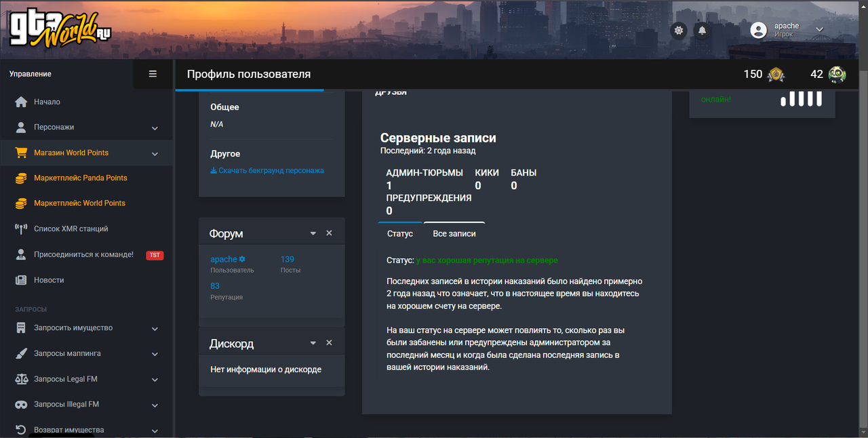Click the World Points badge icon next to 150

pos(776,75)
